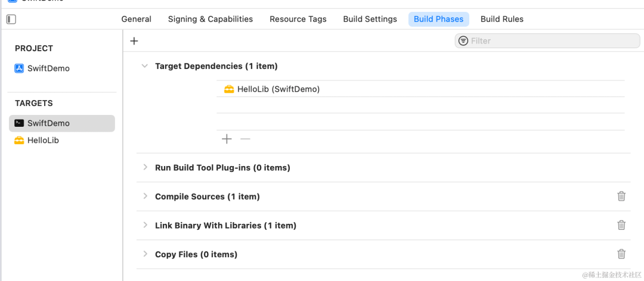Expand the Copy Files section
The width and height of the screenshot is (644, 281).
click(x=145, y=254)
